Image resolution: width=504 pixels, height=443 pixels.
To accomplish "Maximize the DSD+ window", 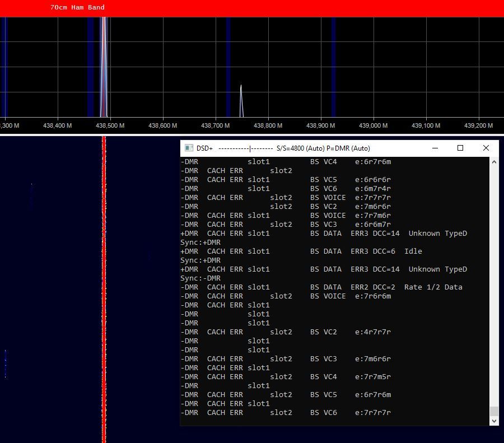I will coord(460,148).
